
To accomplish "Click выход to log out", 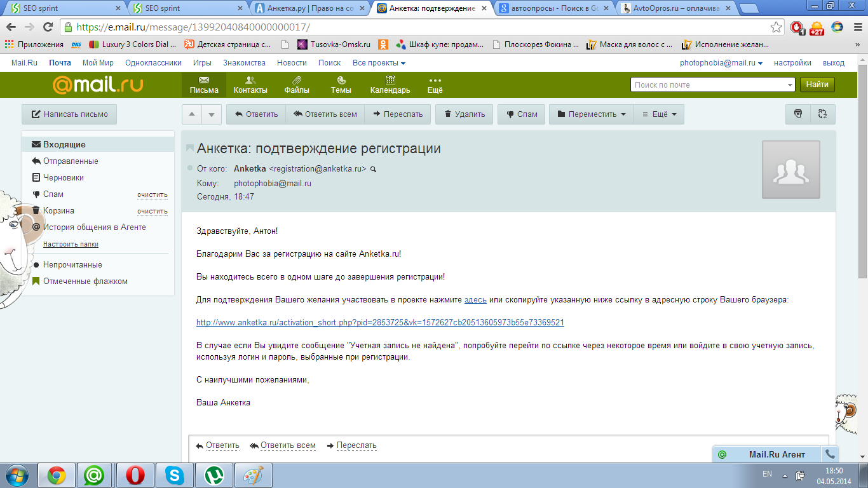I will (834, 63).
